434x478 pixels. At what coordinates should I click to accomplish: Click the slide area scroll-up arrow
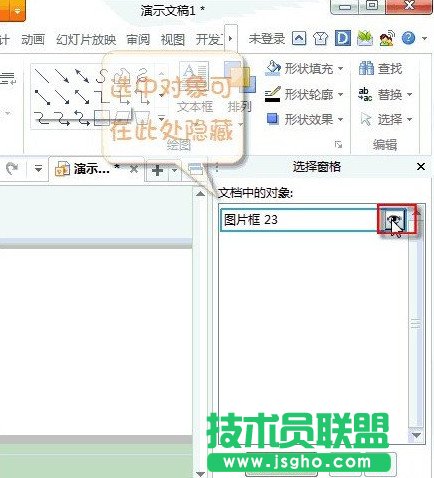tap(200, 194)
